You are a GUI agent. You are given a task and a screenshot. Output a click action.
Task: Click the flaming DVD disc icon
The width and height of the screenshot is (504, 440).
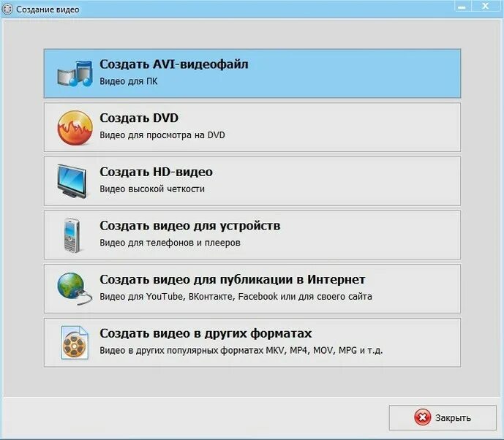pyautogui.click(x=75, y=127)
